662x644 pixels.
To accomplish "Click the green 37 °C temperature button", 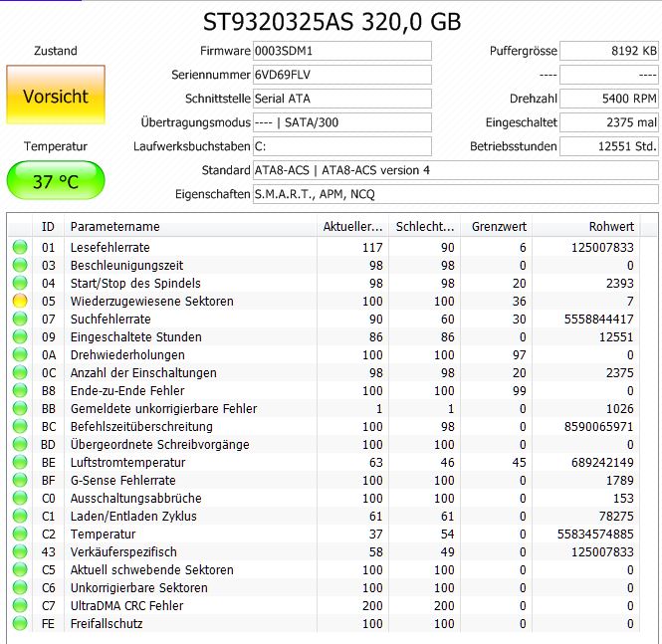I will [56, 181].
